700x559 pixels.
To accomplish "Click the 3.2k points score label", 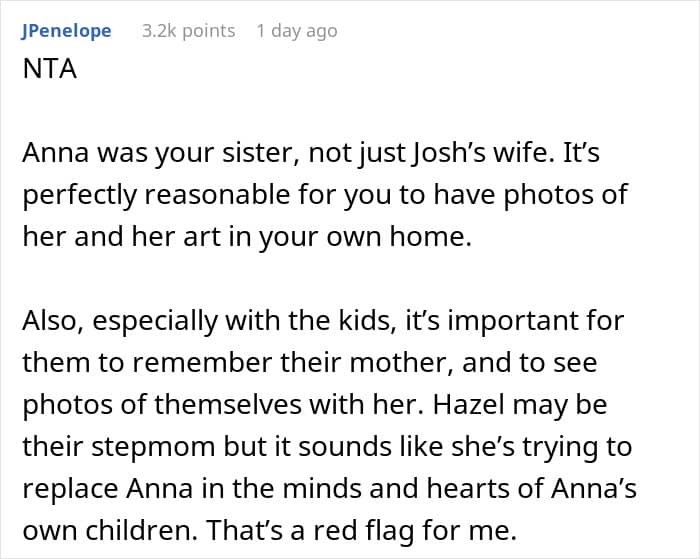I will (188, 31).
